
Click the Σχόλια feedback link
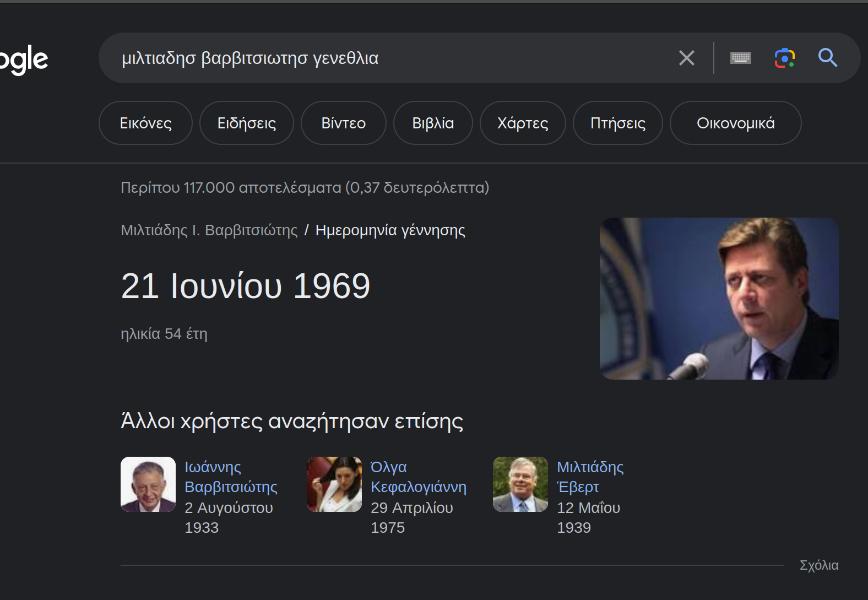(x=819, y=565)
